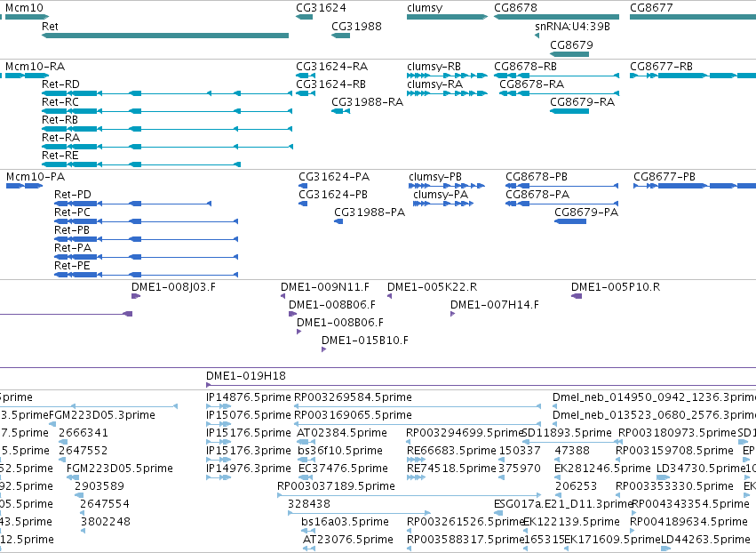Screen dimensions: 756x553
Task: Select the CG8678-PB protein label
Action: coord(537,177)
